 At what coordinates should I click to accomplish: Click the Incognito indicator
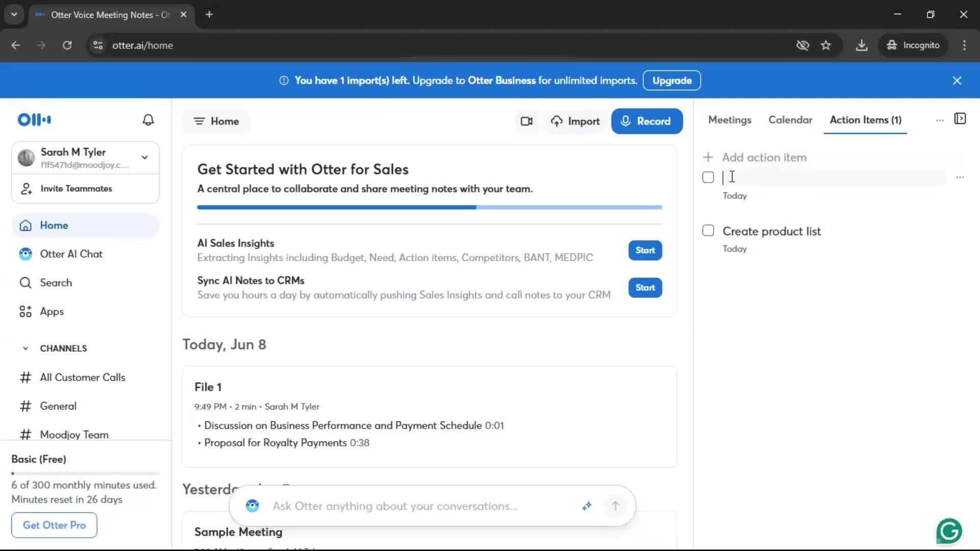[x=913, y=45]
